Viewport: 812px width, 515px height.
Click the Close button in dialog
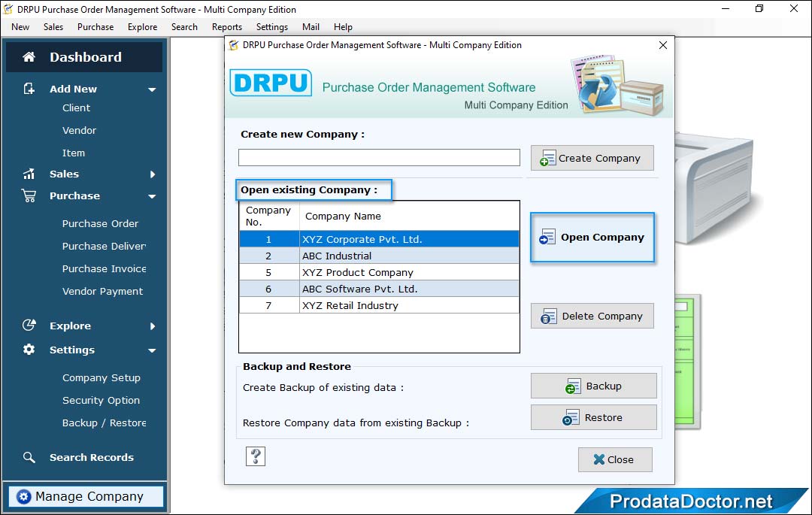[615, 459]
